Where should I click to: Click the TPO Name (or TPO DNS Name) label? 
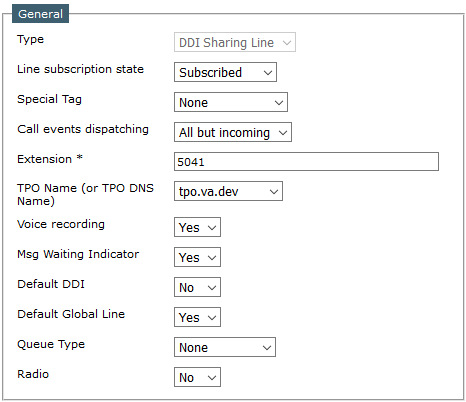85,194
